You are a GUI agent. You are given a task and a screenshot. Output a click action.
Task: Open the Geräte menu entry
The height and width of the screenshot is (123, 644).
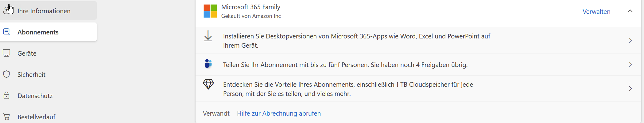27,53
